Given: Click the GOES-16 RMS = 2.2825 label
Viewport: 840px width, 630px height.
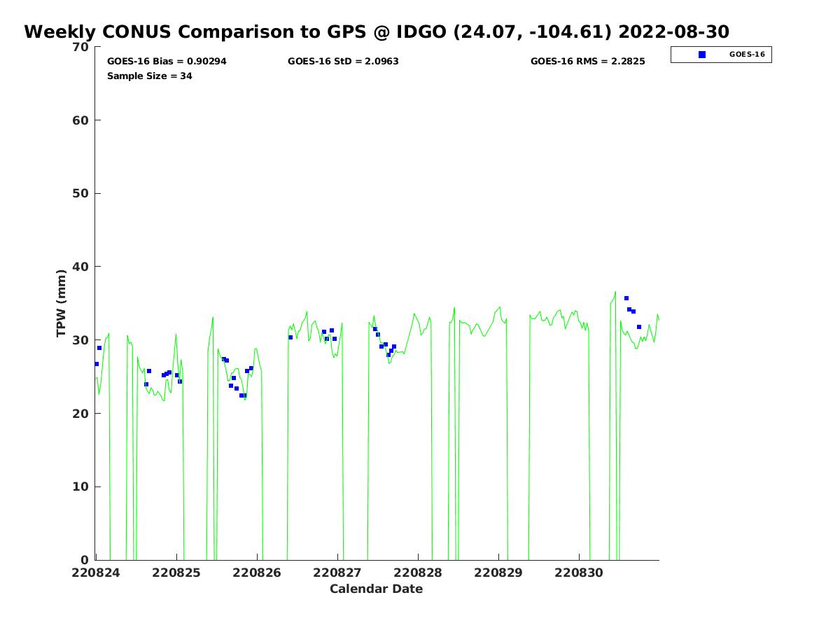Looking at the screenshot, I should (588, 62).
